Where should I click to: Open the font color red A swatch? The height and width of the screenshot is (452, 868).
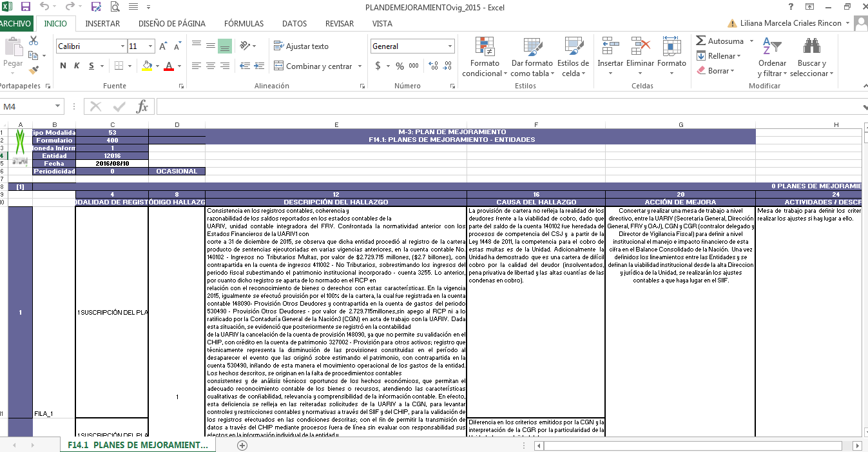click(168, 66)
